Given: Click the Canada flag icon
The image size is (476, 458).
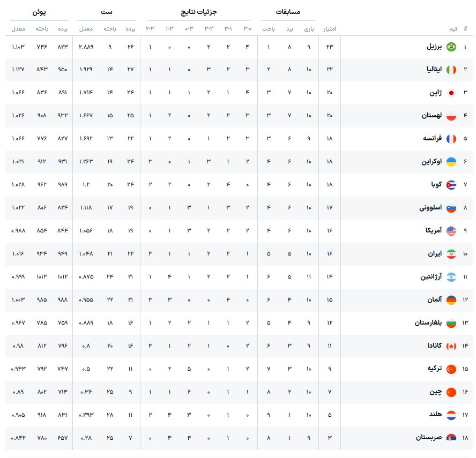Looking at the screenshot, I should (x=451, y=346).
